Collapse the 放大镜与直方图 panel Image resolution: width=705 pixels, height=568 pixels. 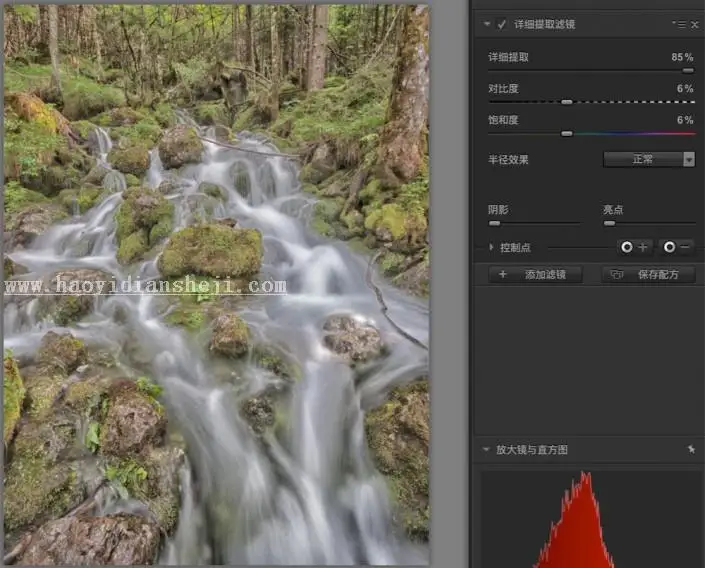(486, 449)
